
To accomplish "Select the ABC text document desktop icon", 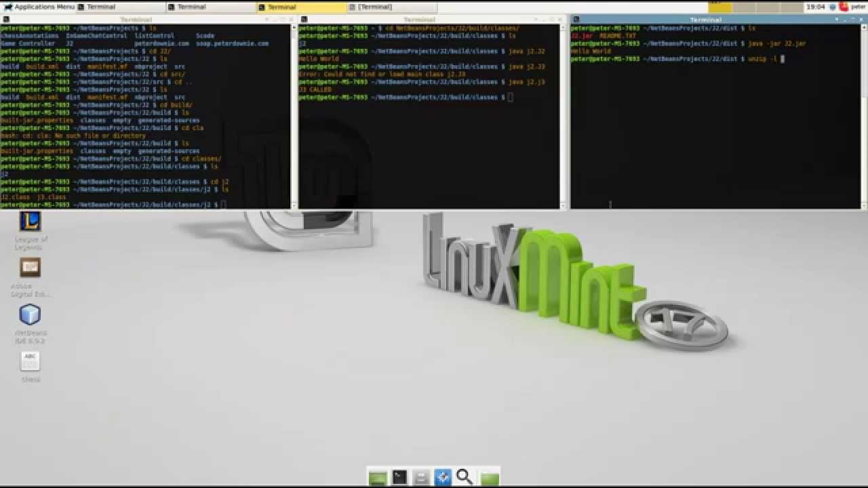I will [x=30, y=362].
